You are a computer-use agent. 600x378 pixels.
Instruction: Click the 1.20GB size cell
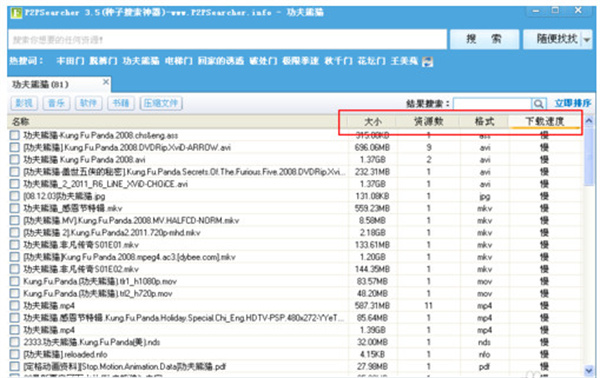[372, 257]
